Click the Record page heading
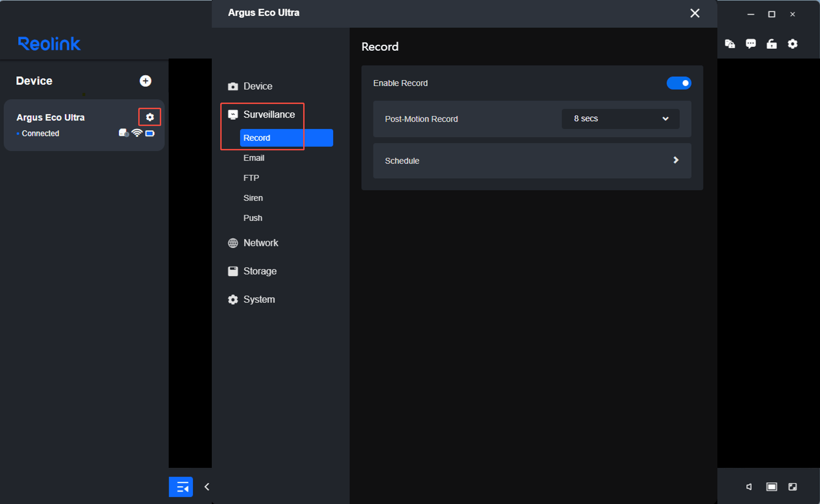This screenshot has height=504, width=820. 380,47
